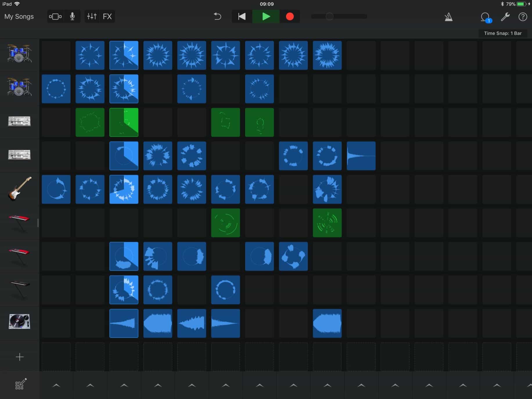This screenshot has height=399, width=532.
Task: Enter cell edit mode with the bottom-left grid icon
Action: point(19,384)
